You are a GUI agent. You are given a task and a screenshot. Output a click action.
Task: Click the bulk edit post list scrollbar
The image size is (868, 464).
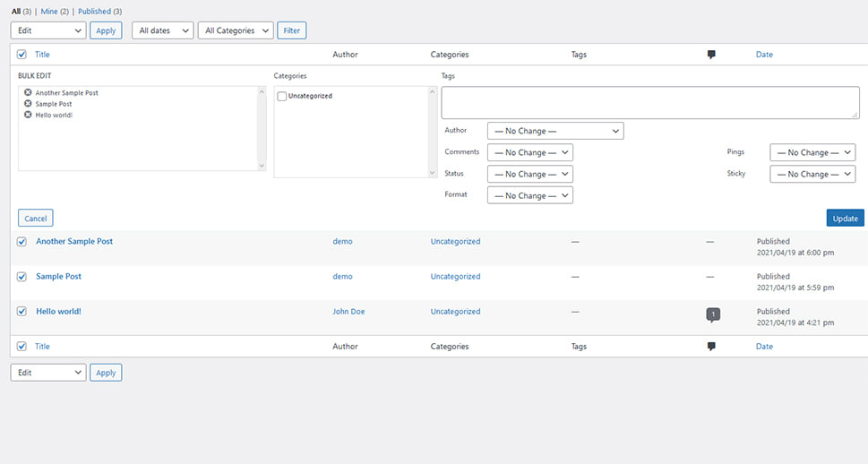coord(262,128)
